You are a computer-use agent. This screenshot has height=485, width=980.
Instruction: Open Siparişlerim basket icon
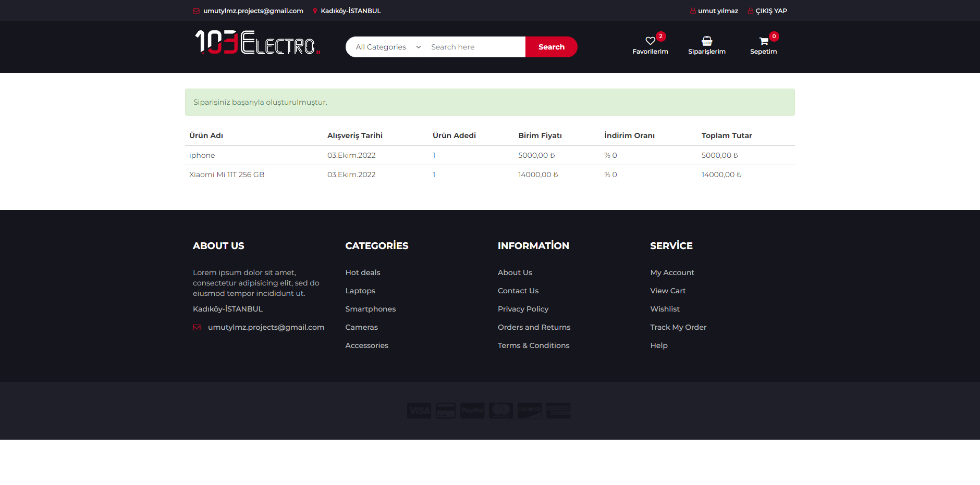pyautogui.click(x=706, y=41)
